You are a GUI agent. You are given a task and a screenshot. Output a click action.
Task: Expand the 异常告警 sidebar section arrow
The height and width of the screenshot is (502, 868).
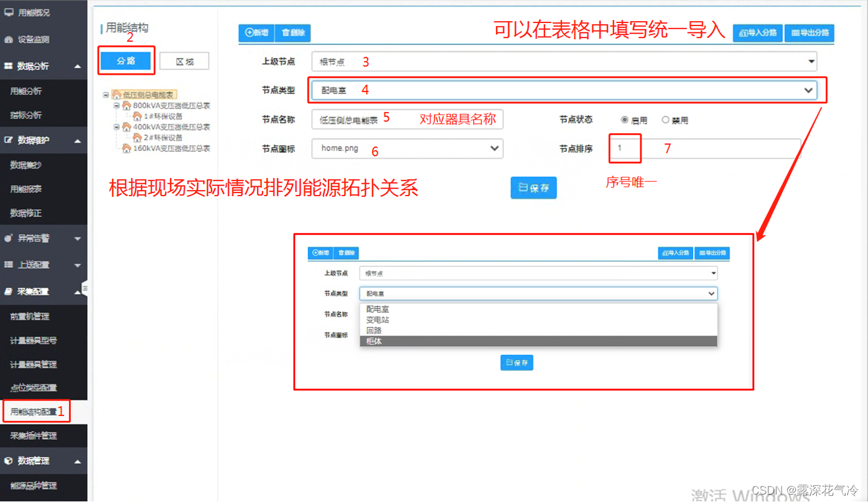[x=77, y=239]
